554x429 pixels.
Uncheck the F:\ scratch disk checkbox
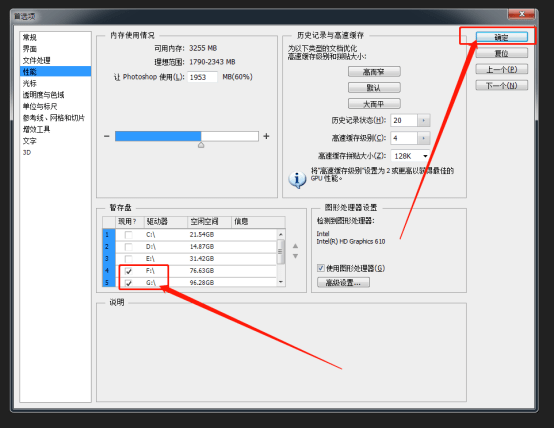(129, 271)
